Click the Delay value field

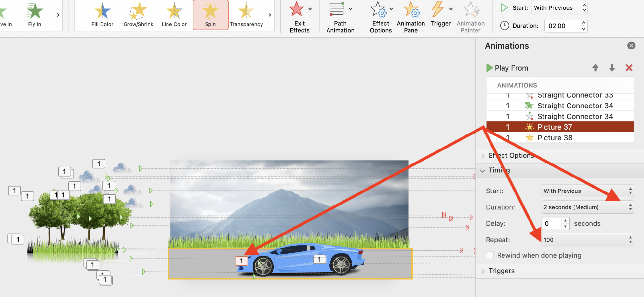click(x=552, y=223)
